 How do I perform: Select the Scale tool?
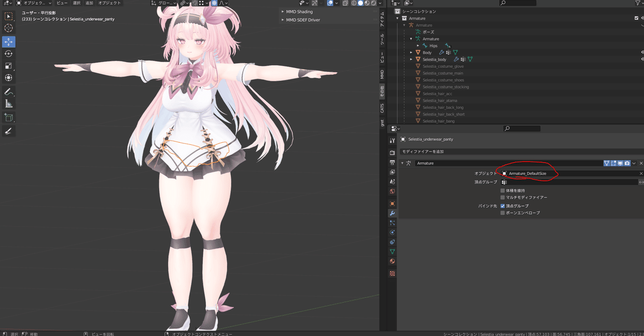(9, 66)
